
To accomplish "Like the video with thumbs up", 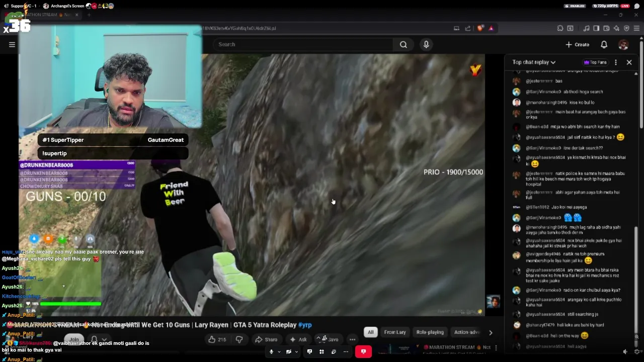I will [217, 339].
